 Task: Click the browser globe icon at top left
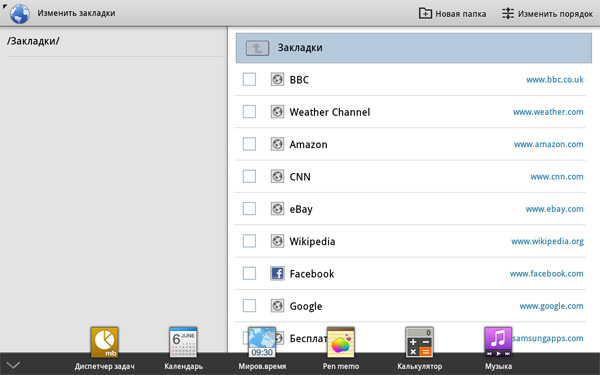click(20, 14)
